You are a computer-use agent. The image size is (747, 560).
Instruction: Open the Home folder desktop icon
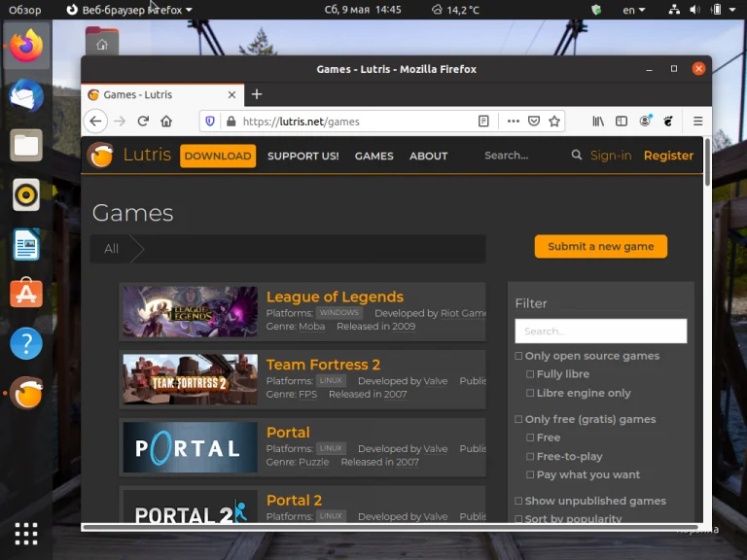click(x=102, y=42)
